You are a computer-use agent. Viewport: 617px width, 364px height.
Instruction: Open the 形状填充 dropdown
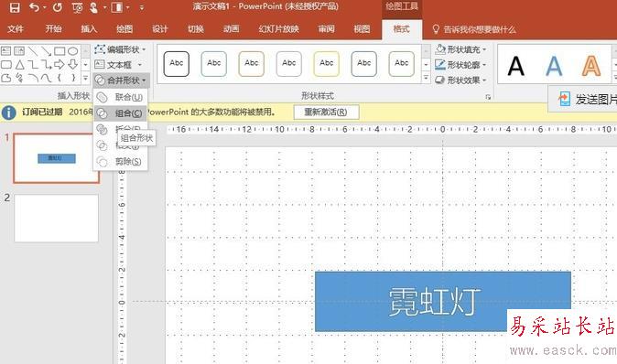click(460, 49)
